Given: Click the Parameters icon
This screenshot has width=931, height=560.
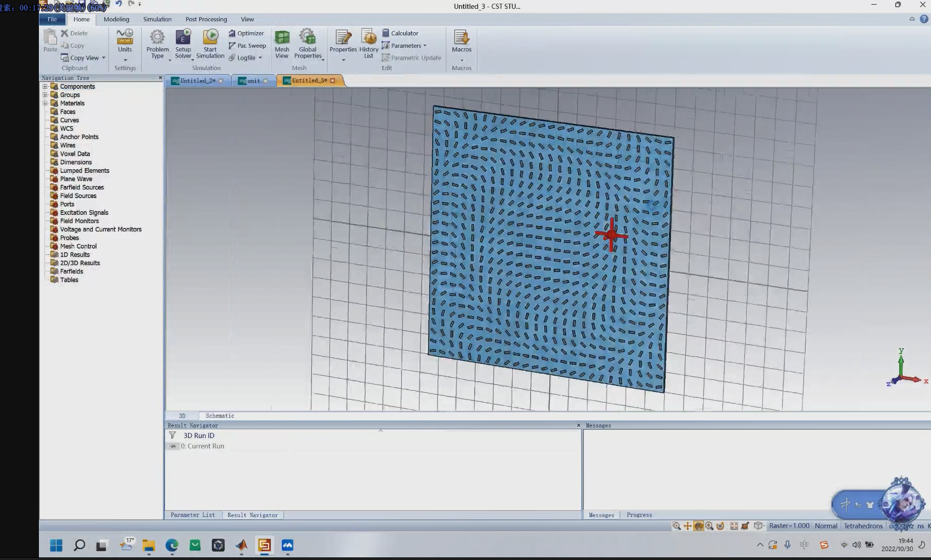Looking at the screenshot, I should [x=386, y=46].
